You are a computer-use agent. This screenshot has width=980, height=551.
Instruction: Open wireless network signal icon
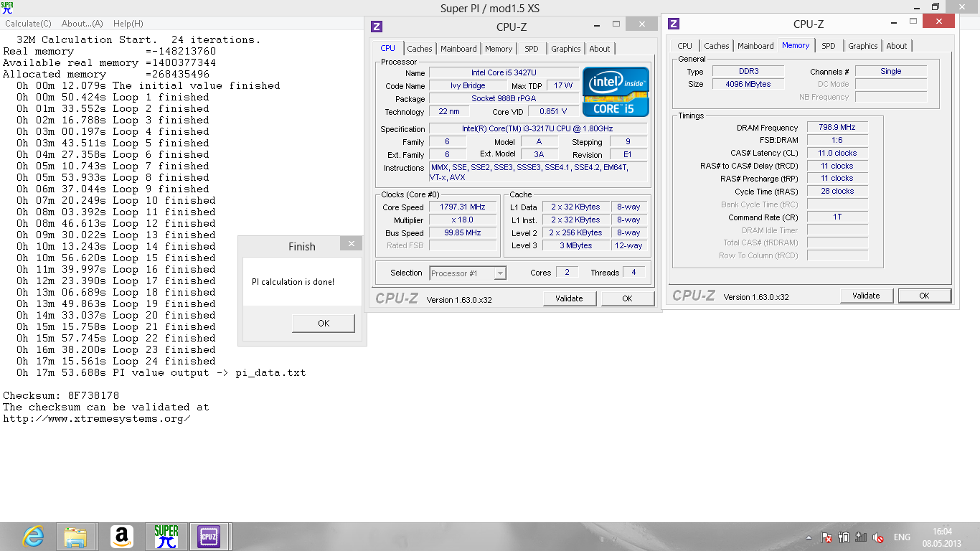(861, 537)
